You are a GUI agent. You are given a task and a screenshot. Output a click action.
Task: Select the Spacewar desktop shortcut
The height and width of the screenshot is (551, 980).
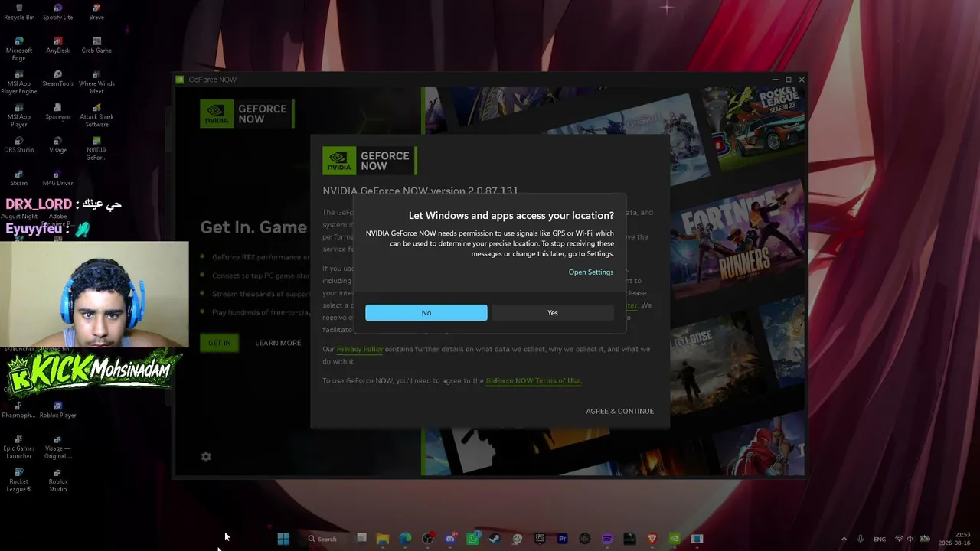tap(57, 112)
